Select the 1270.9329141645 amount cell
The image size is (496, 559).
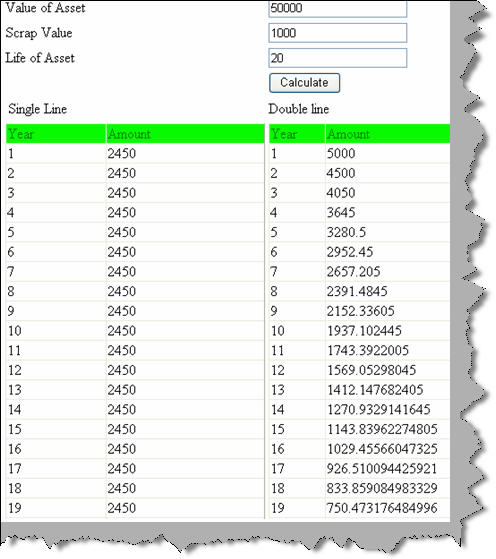point(388,410)
